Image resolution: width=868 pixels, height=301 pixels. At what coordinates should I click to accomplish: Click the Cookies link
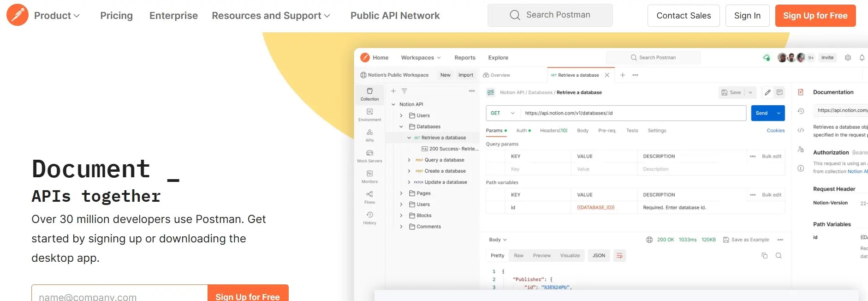point(775,131)
